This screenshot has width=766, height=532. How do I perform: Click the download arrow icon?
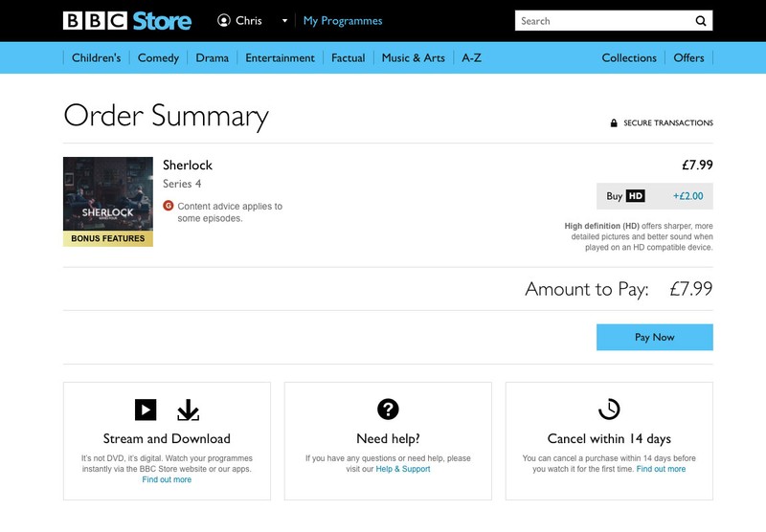click(188, 410)
